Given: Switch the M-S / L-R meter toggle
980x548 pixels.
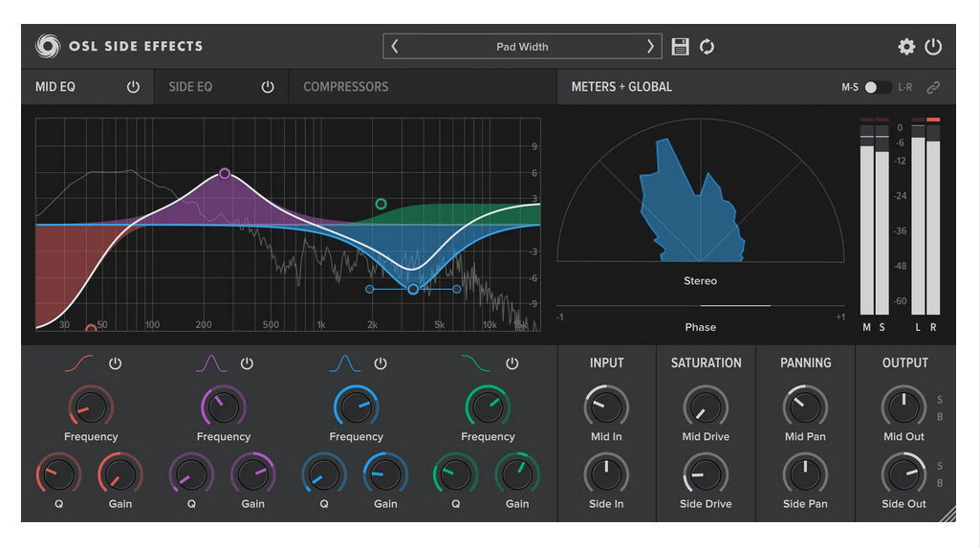Looking at the screenshot, I should 878,87.
